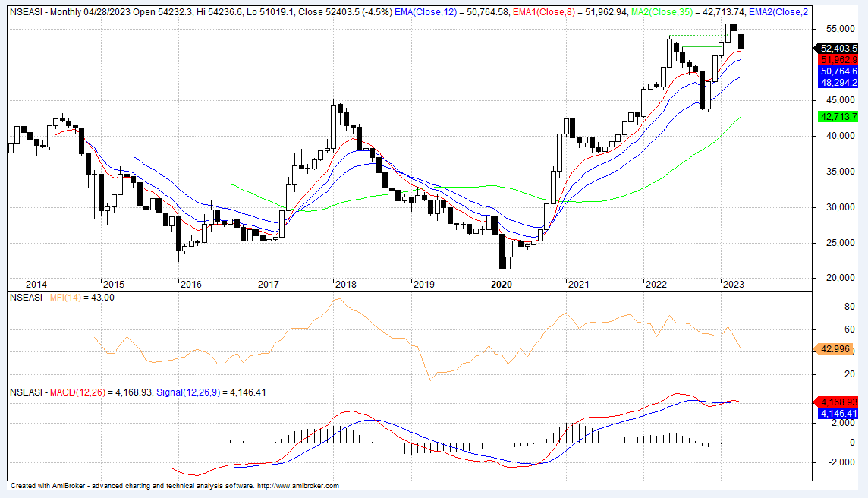868x498 pixels.
Task: Click the green 42,713.7 moving average tag
Action: 838,116
